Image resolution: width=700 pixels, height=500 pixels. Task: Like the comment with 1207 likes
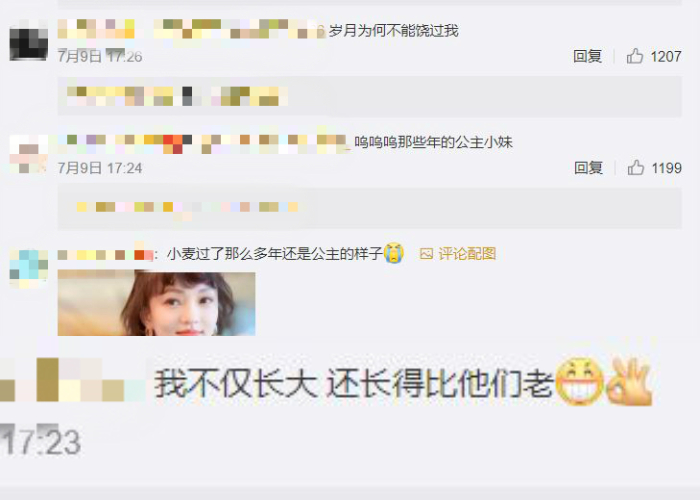[634, 56]
